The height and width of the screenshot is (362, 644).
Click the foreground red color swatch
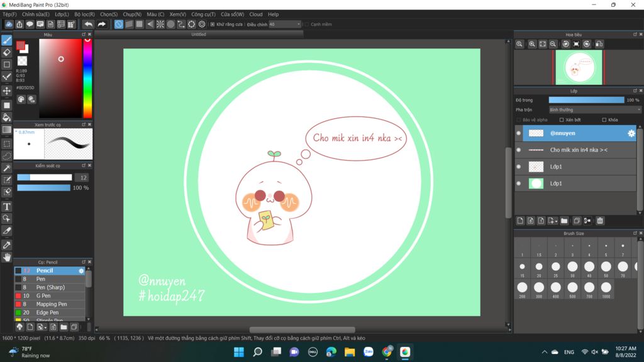(x=21, y=45)
